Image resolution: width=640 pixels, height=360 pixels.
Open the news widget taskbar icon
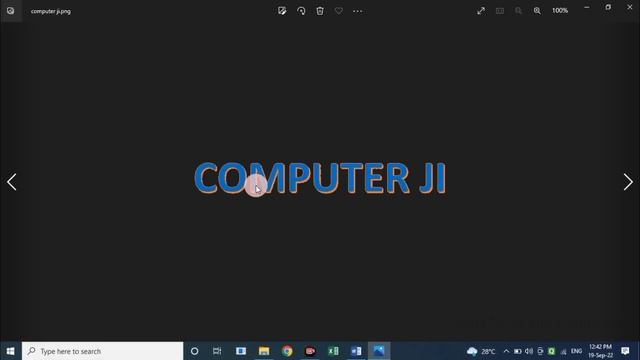pos(241,351)
